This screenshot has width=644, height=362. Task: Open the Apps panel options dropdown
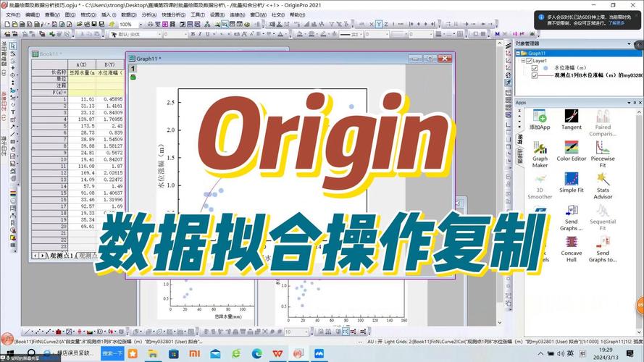[x=629, y=103]
